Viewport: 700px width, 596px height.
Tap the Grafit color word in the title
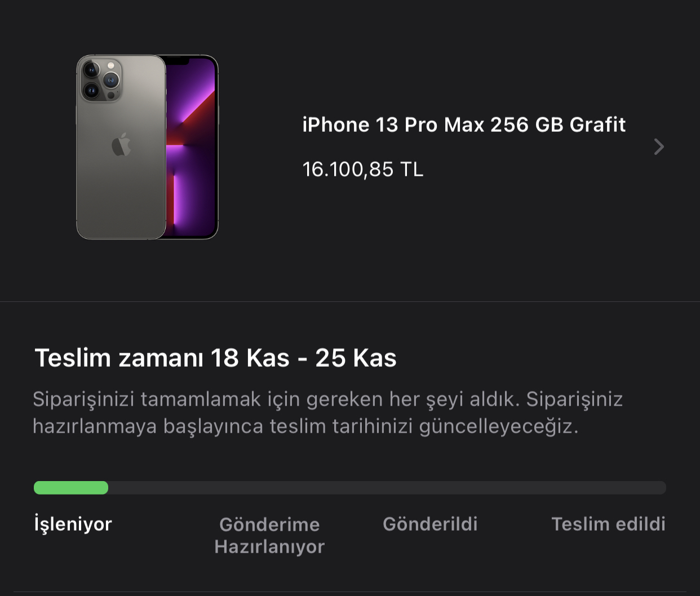pyautogui.click(x=597, y=125)
